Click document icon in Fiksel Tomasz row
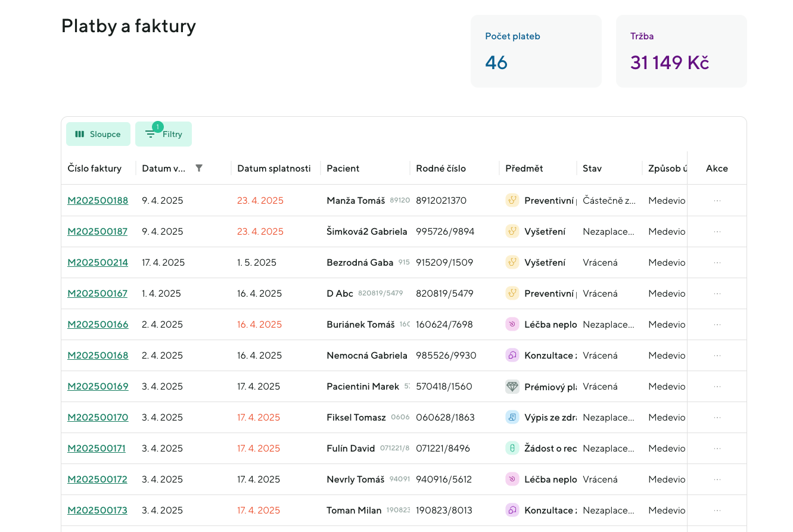 pos(512,418)
